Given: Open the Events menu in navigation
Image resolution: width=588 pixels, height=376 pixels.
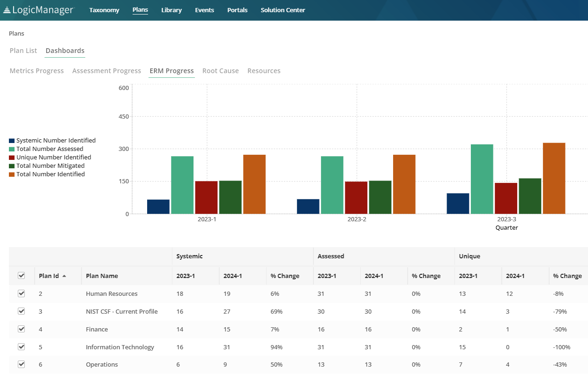Looking at the screenshot, I should 204,10.
